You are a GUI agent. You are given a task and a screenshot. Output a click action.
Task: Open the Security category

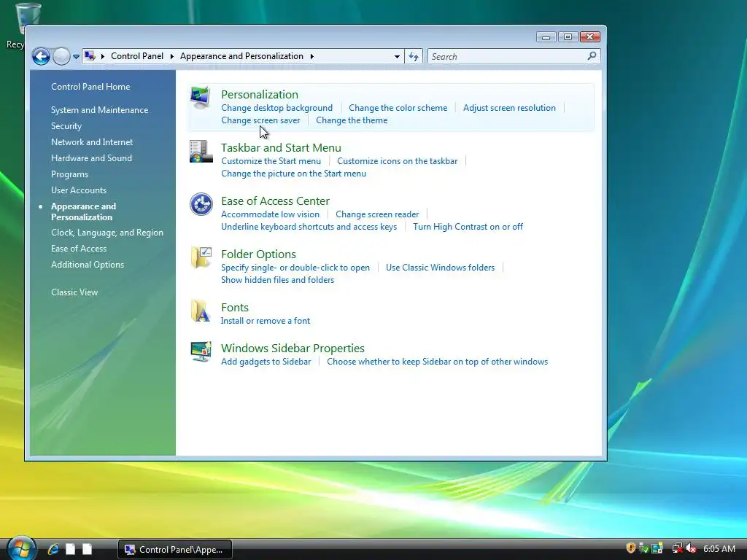point(66,126)
